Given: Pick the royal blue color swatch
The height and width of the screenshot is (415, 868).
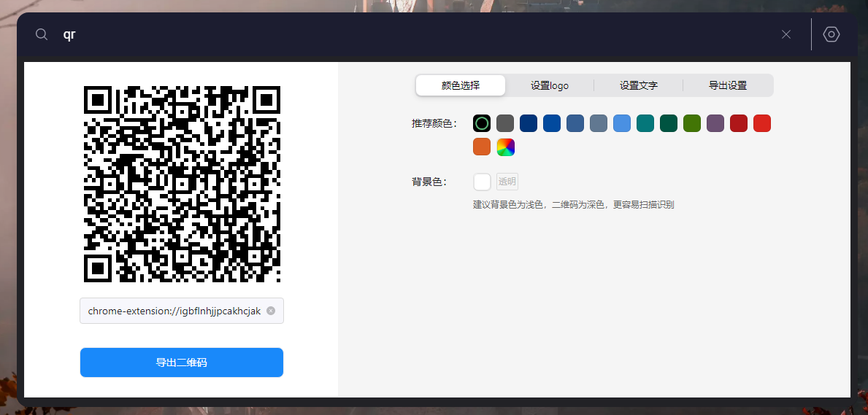Looking at the screenshot, I should 552,123.
